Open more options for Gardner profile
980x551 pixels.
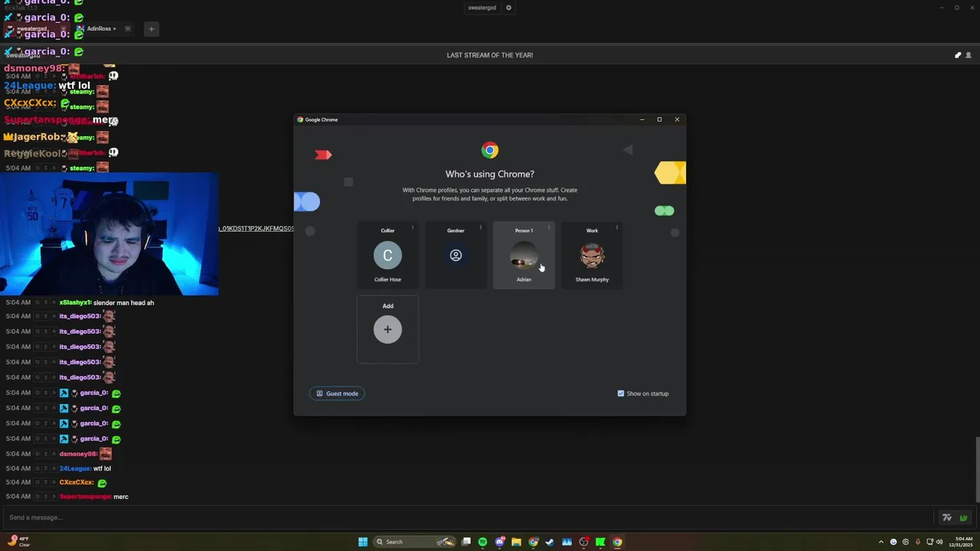pos(480,228)
